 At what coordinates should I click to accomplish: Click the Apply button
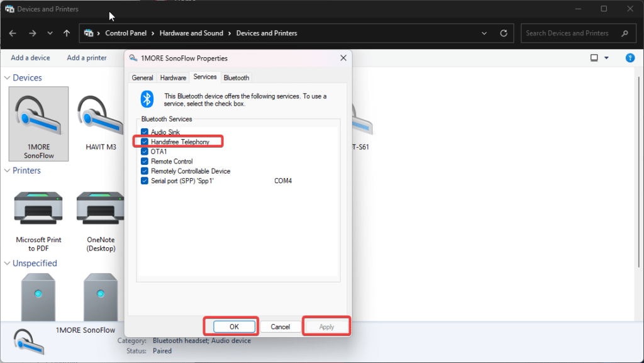(x=326, y=327)
